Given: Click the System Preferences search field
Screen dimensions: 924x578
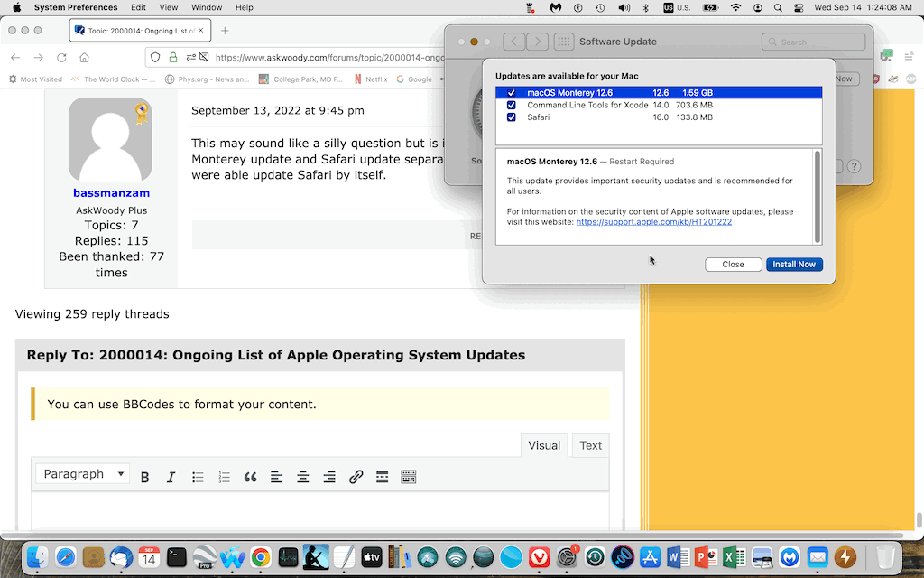Looking at the screenshot, I should point(817,42).
